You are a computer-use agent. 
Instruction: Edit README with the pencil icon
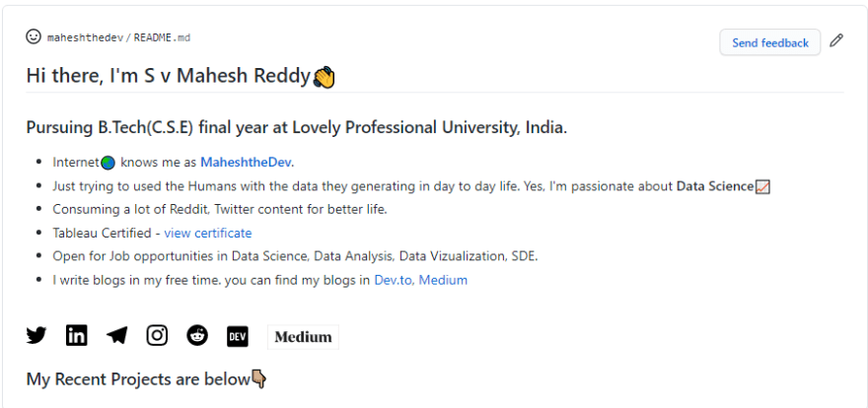[x=836, y=40]
